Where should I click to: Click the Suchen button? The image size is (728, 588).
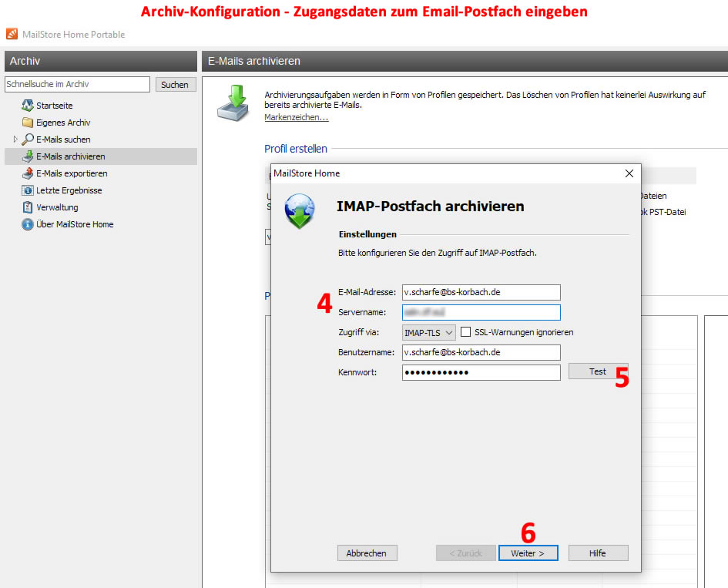coord(176,85)
